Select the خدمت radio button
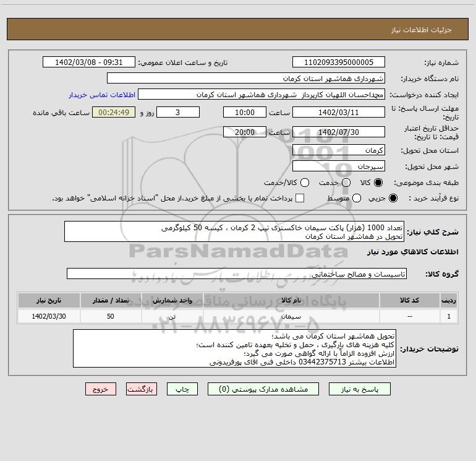Image resolution: width=476 pixels, height=461 pixels. [x=346, y=183]
